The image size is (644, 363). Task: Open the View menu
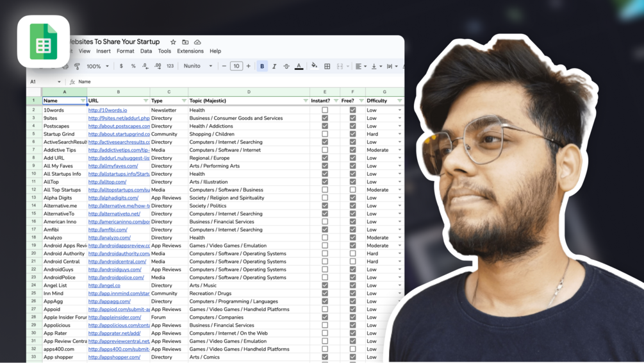click(84, 51)
